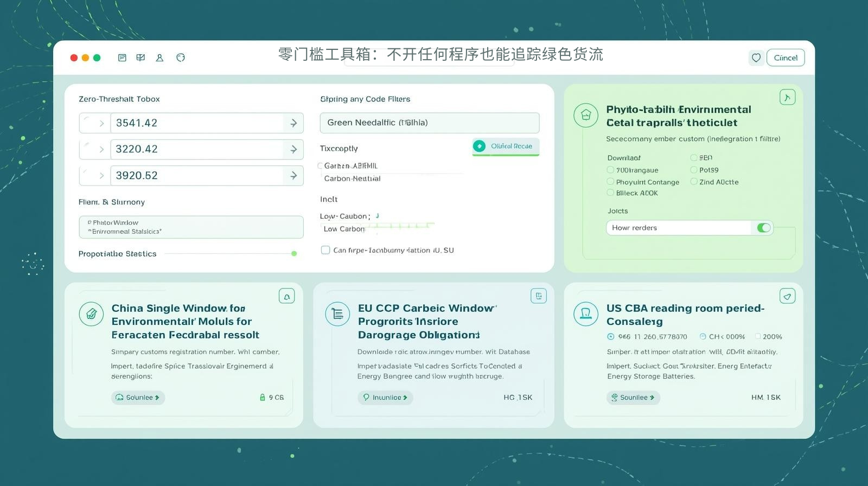Open the book icon in the title bar
Screen dimensions: 868x486
click(x=141, y=57)
